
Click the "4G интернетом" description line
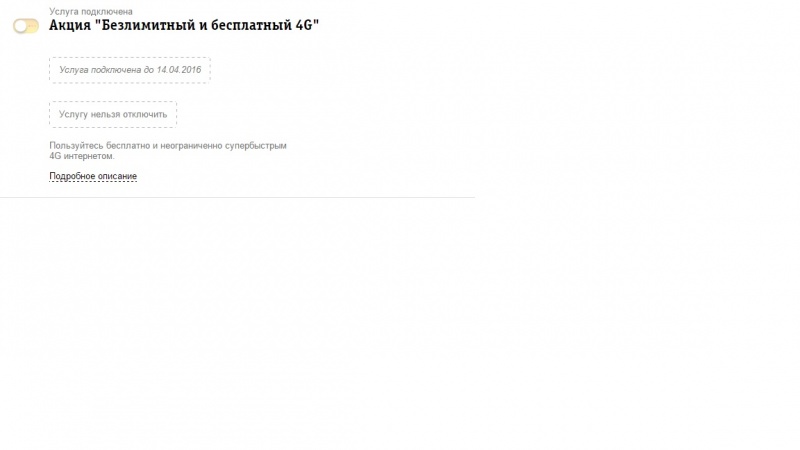(82, 156)
